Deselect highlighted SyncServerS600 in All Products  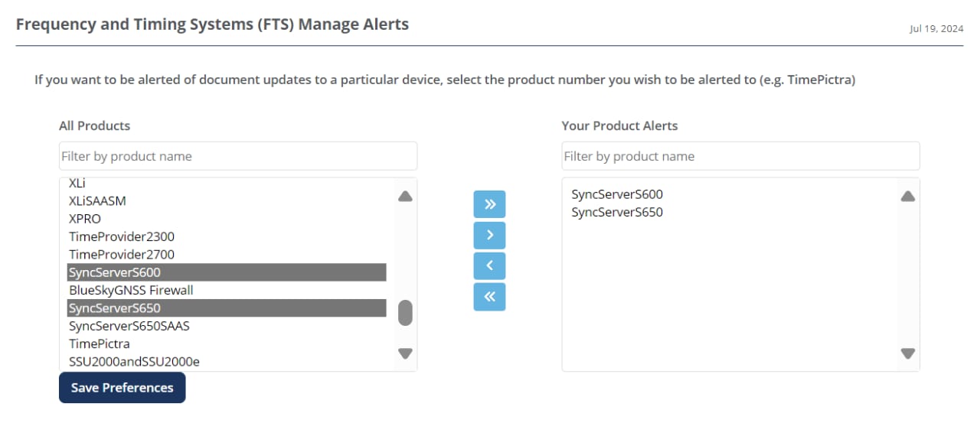point(115,272)
